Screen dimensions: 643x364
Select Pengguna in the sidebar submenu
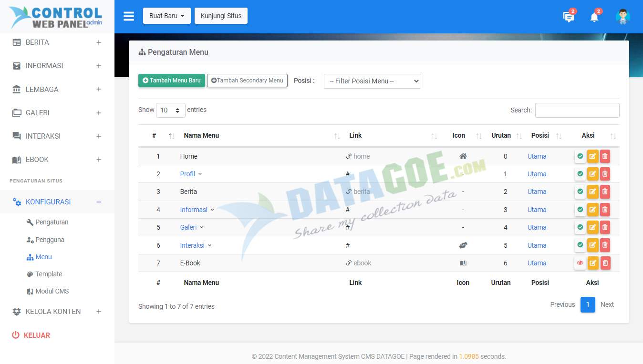click(x=50, y=240)
